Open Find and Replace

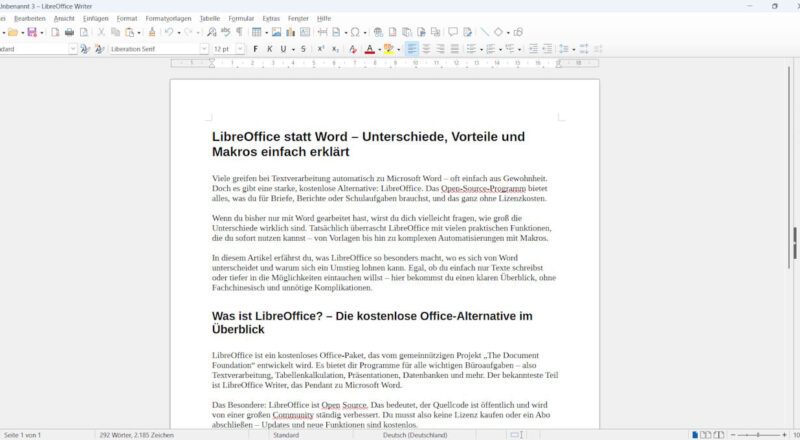point(211,32)
